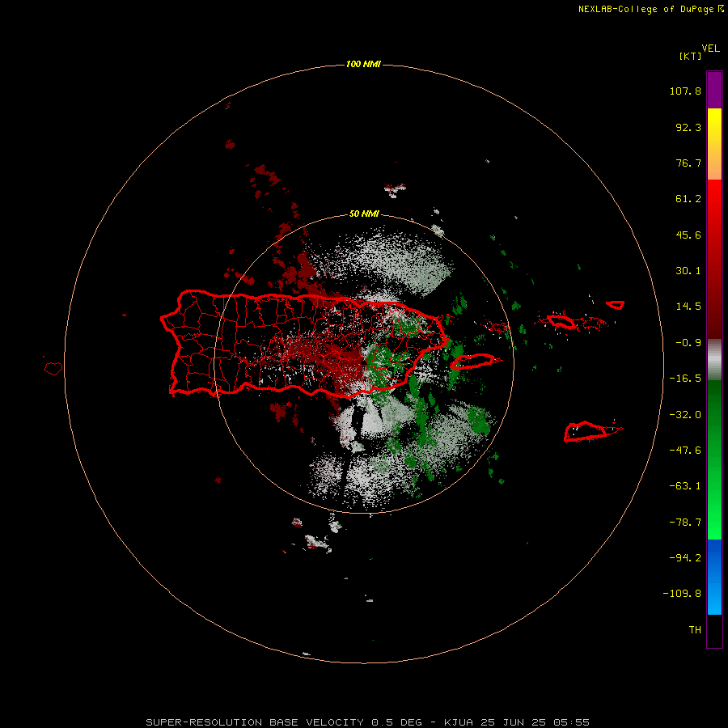Click the St. Thomas island outline
This screenshot has width=728, height=728.
561,321
